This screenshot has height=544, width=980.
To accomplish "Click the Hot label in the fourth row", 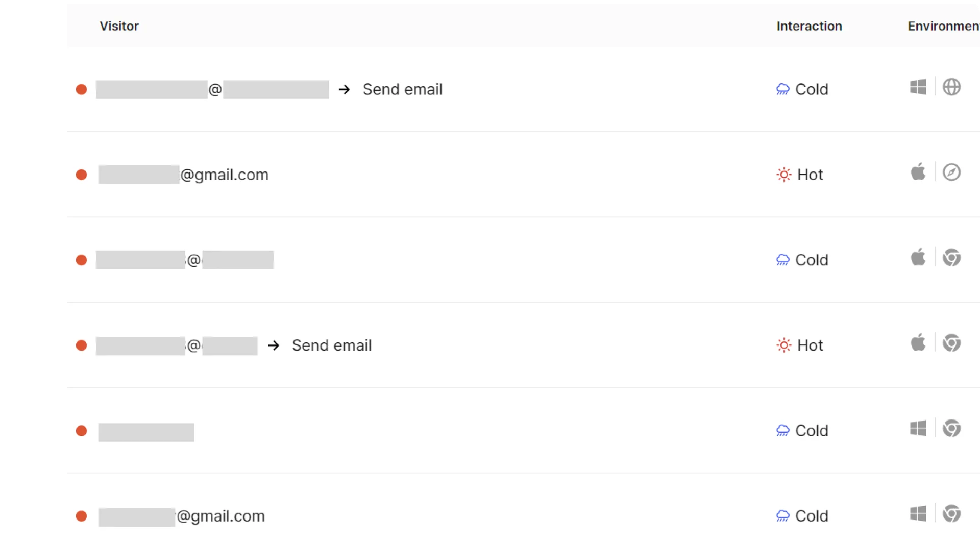I will [810, 345].
